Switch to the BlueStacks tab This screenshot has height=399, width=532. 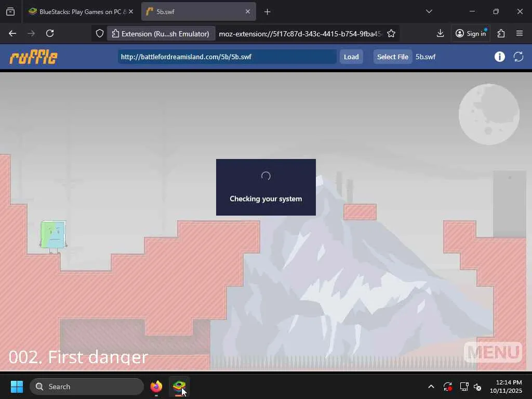pyautogui.click(x=81, y=11)
